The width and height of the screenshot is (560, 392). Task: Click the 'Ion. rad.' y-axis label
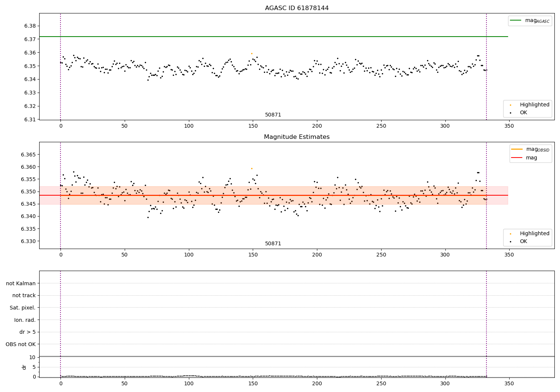click(25, 320)
